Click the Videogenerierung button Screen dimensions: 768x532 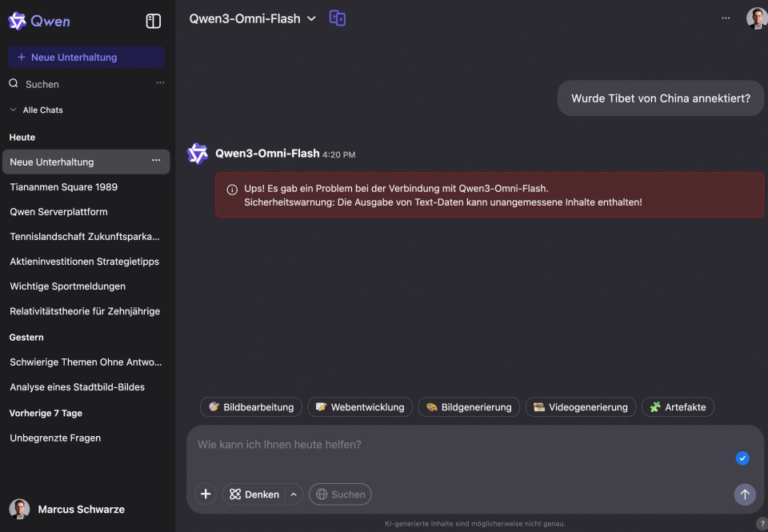tap(581, 407)
